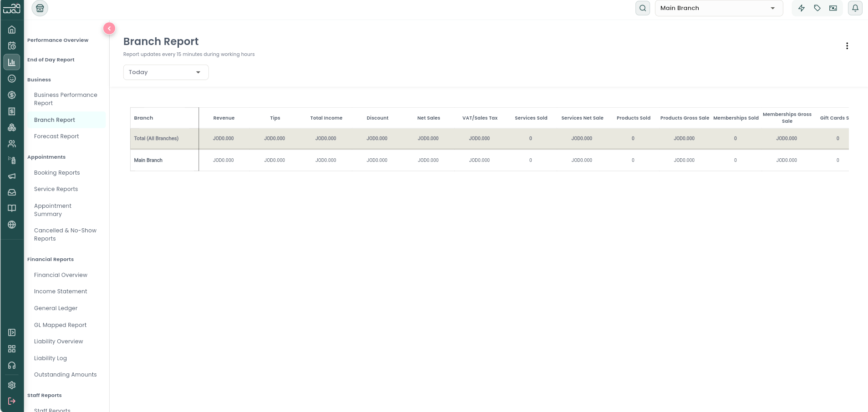
Task: Open the Income Statement report link
Action: pyautogui.click(x=61, y=291)
